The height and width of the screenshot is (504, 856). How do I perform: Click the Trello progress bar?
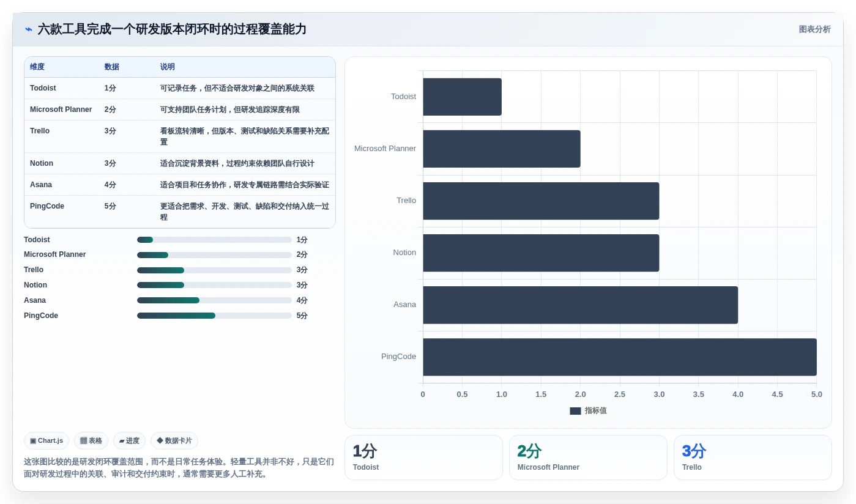[214, 270]
